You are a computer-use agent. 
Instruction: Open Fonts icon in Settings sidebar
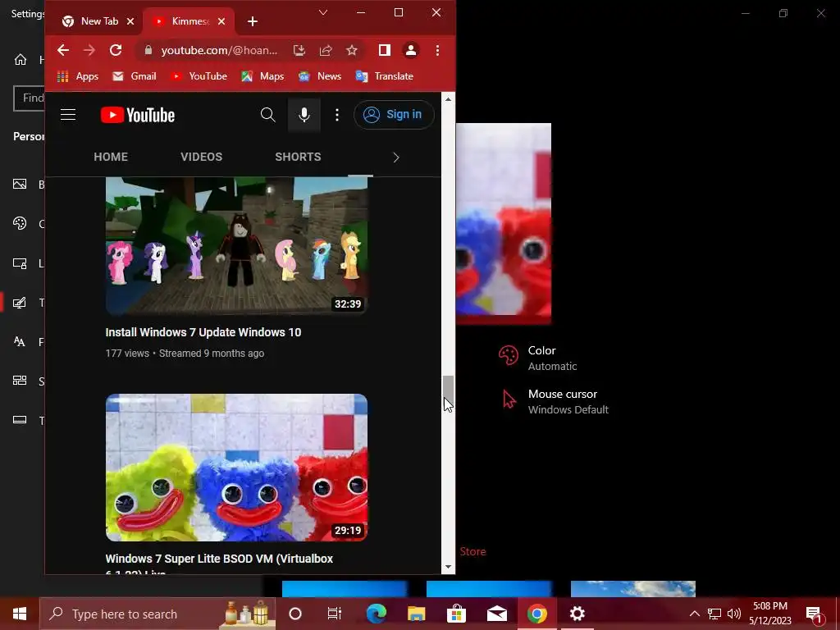tap(20, 342)
